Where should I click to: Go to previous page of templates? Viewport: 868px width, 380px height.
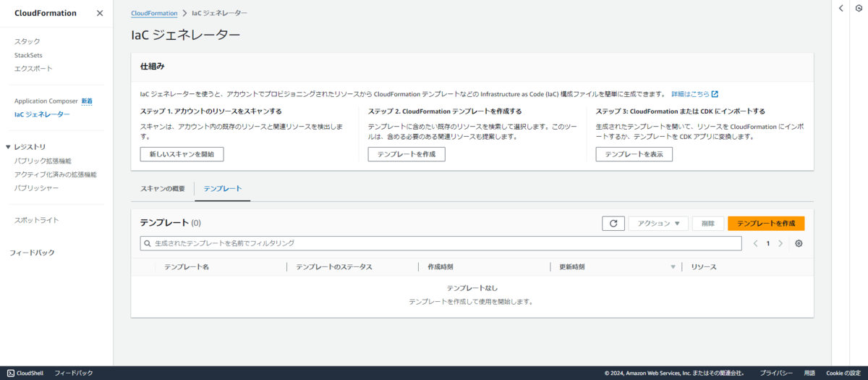755,243
